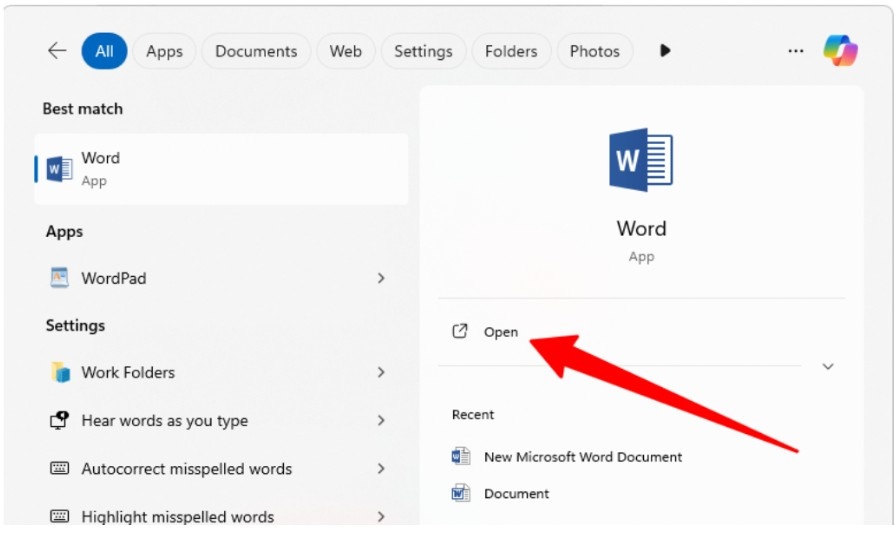Switch to the Settings filter

point(423,51)
